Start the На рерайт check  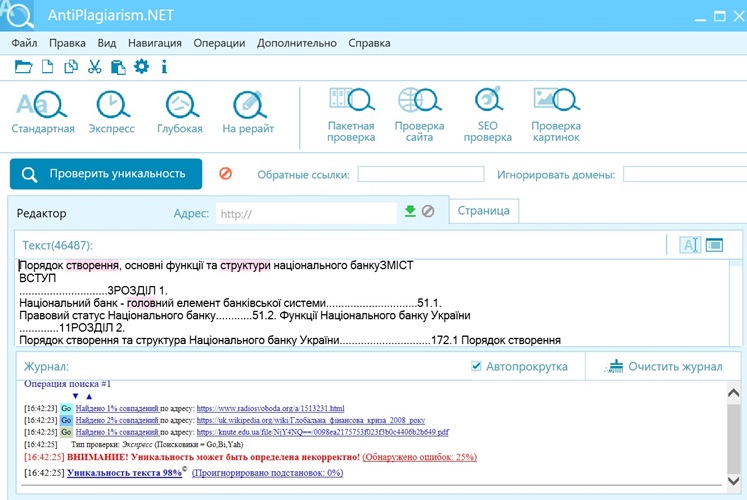pyautogui.click(x=248, y=113)
